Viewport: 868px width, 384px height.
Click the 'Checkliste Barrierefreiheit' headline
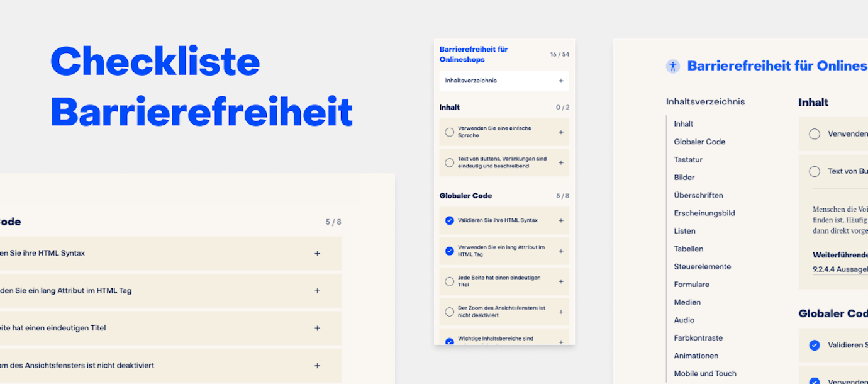201,86
